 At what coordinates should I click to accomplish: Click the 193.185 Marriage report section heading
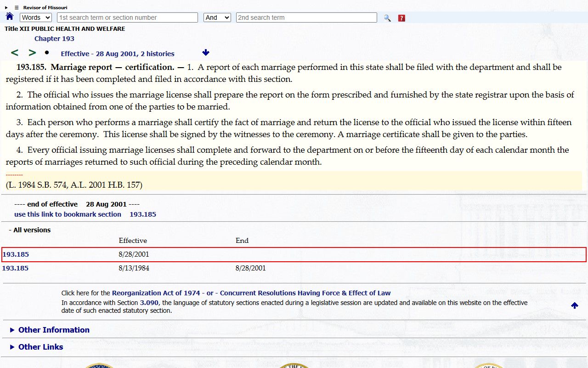point(100,67)
